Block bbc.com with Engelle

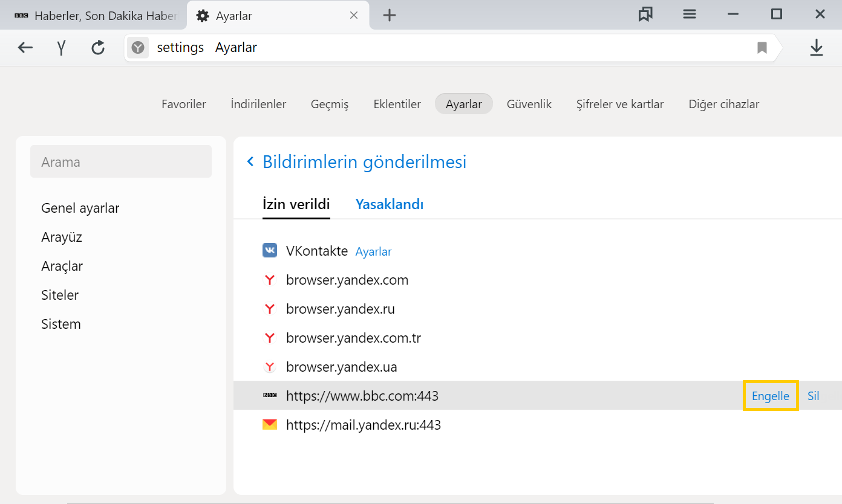[x=771, y=396]
